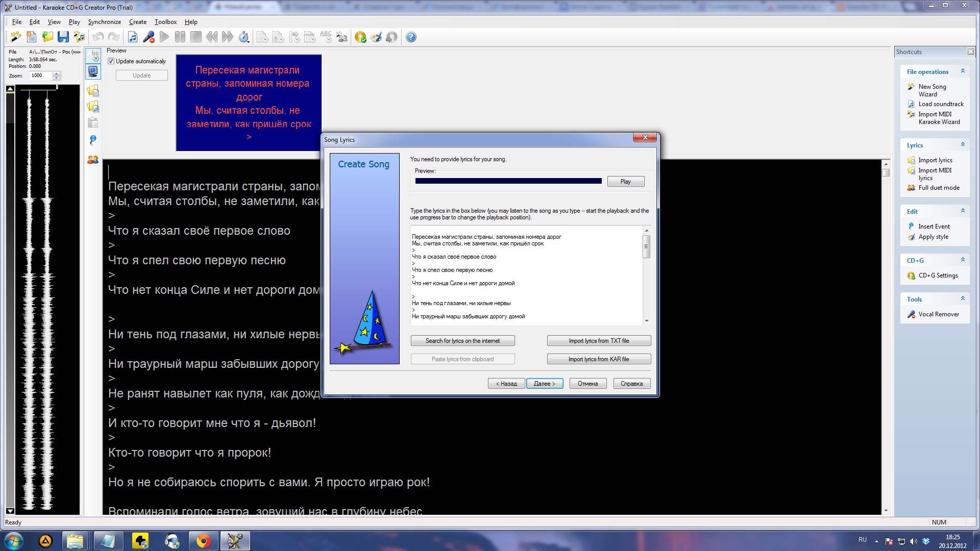Screen dimensions: 980x551
Task: Click the dialog's song preview progress bar
Action: pyautogui.click(x=508, y=181)
